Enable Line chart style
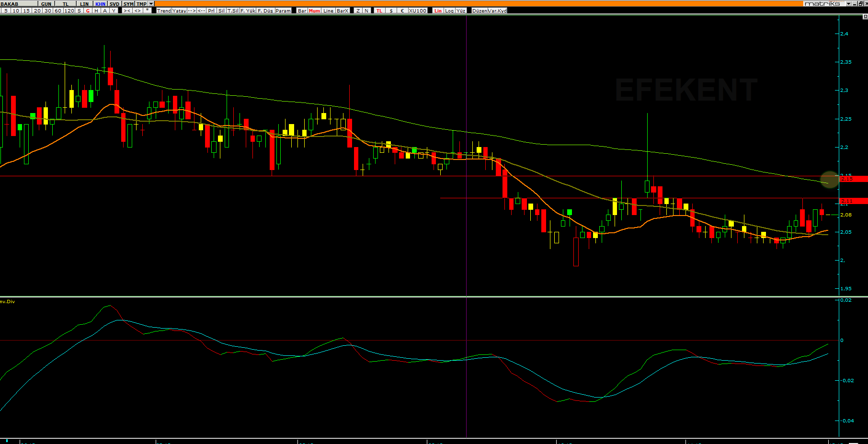Viewport: 868px width, 444px height. tap(328, 11)
